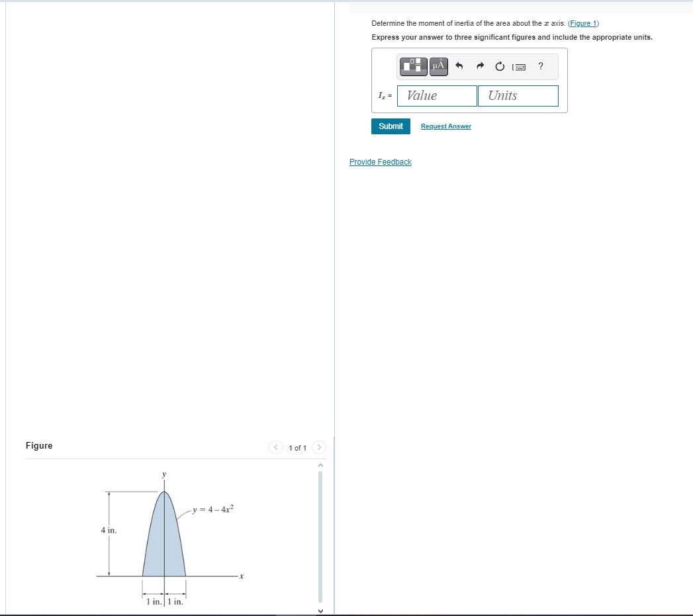Click the Request Answer link
Image resolution: width=693 pixels, height=616 pixels.
(445, 126)
